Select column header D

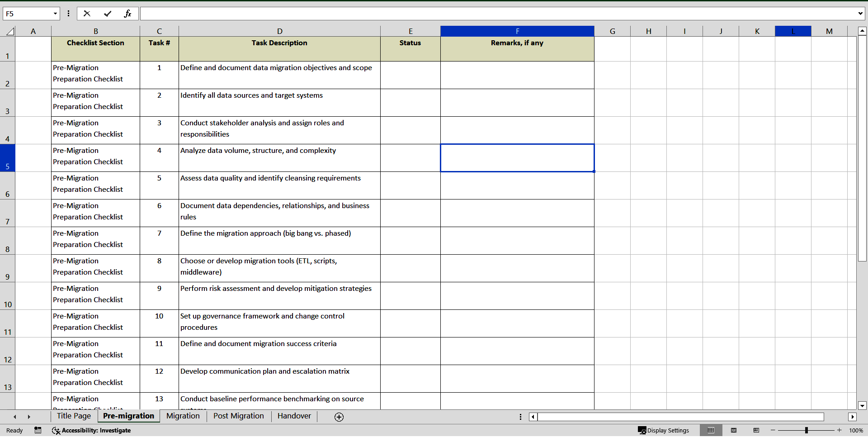click(x=279, y=31)
